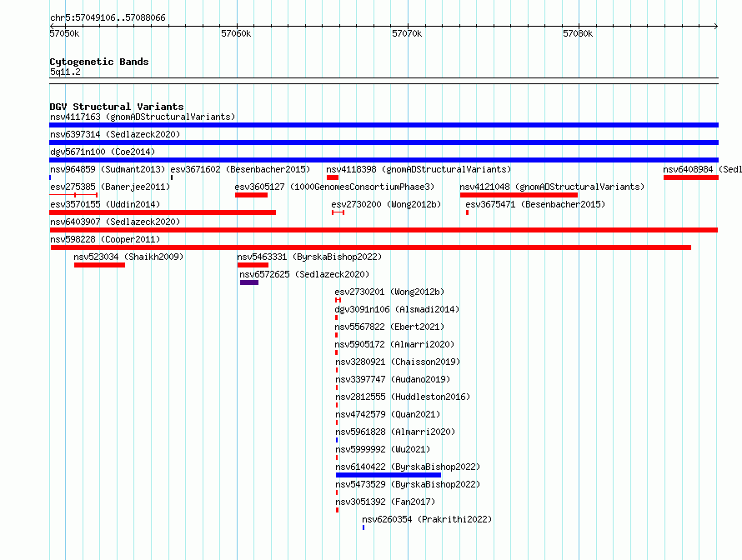This screenshot has width=742, height=560.
Task: Open the nsv5905172 (Almarri2020) label
Action: tap(394, 344)
